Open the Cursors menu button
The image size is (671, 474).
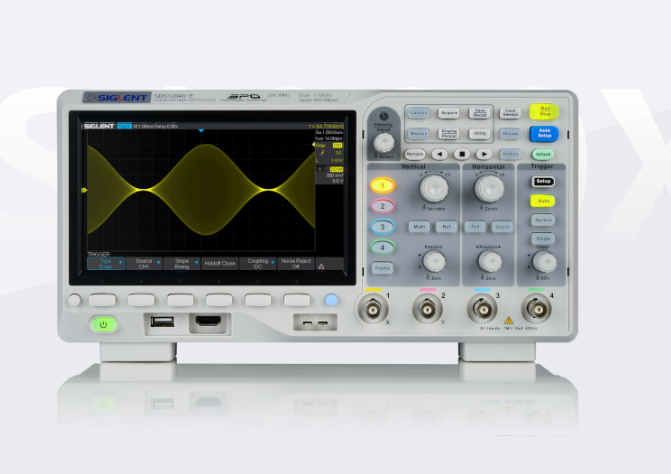pyautogui.click(x=418, y=113)
